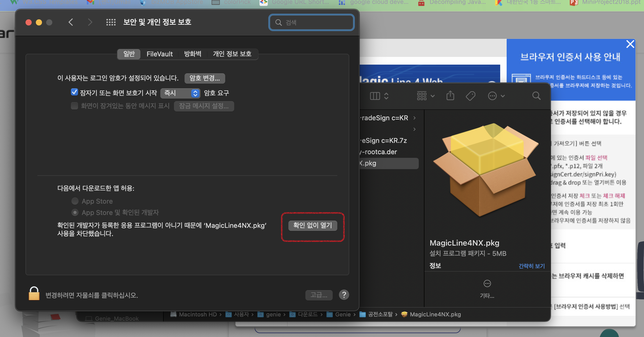Open the colorPick bookmark

231,3
